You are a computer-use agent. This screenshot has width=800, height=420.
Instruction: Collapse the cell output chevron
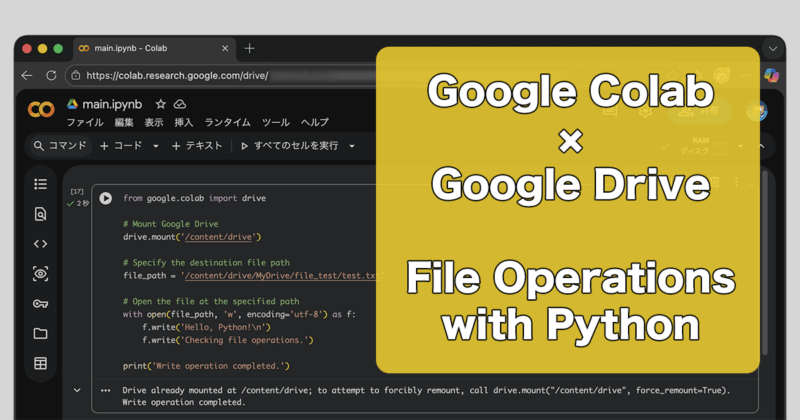77,390
